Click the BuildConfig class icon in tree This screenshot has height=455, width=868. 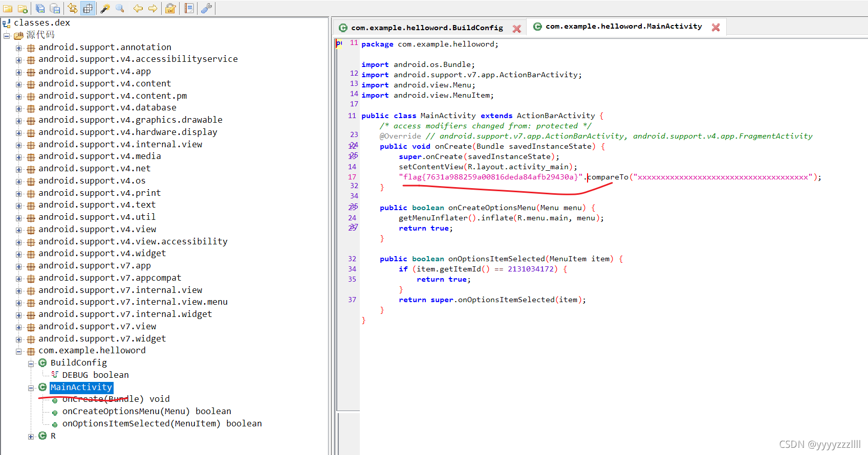click(42, 362)
